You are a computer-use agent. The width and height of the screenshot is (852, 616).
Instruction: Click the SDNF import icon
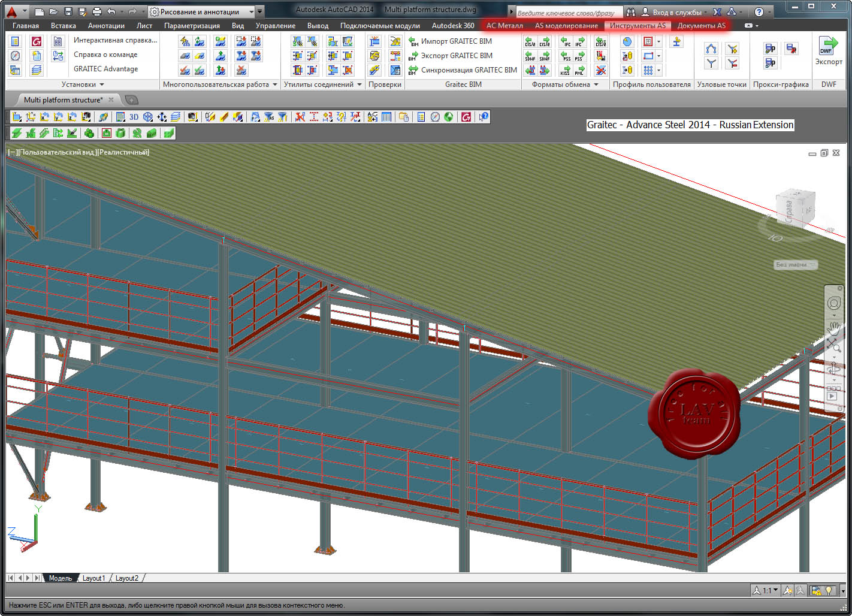[530, 56]
